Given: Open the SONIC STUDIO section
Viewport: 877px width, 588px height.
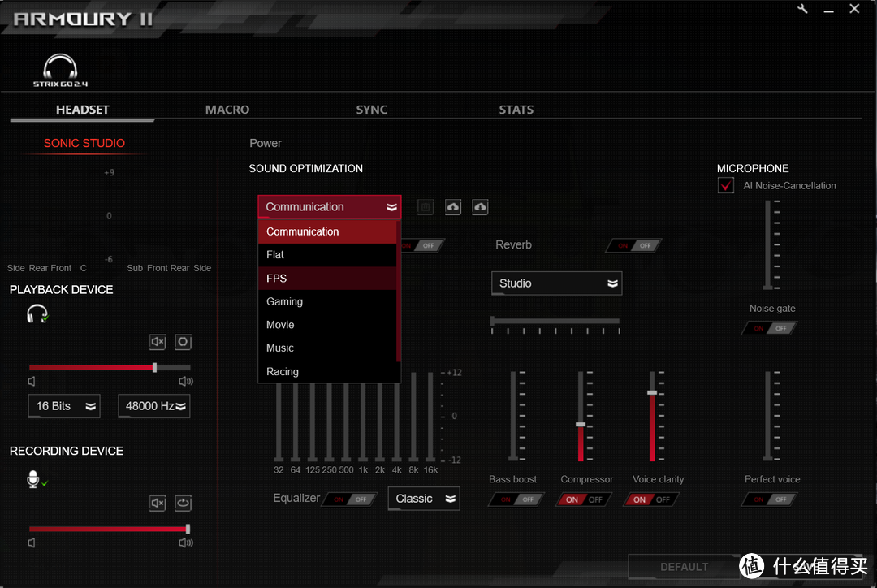Looking at the screenshot, I should click(84, 143).
